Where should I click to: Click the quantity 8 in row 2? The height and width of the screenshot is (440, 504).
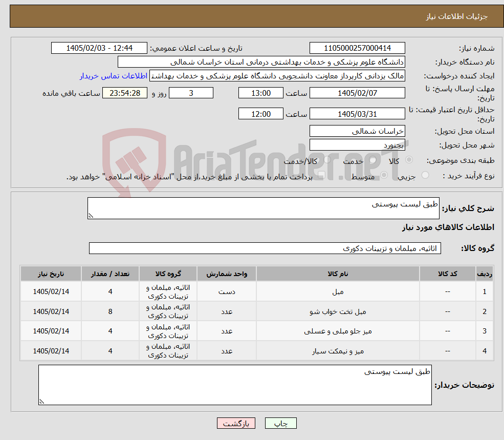point(110,311)
